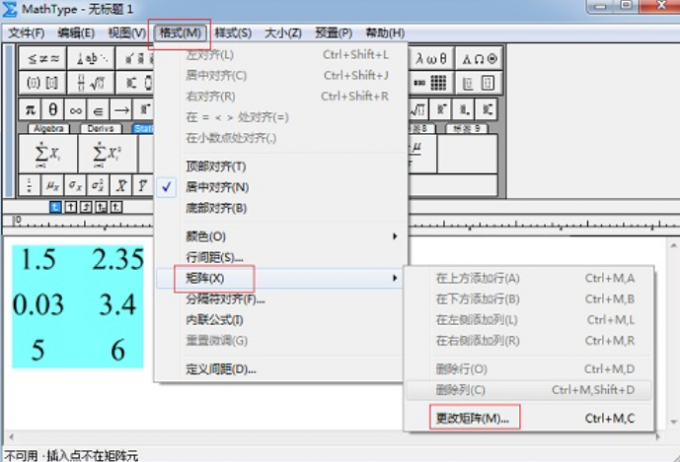Open the fence templates palette (parentheses, brackets)
The width and height of the screenshot is (680, 462).
pos(42,83)
